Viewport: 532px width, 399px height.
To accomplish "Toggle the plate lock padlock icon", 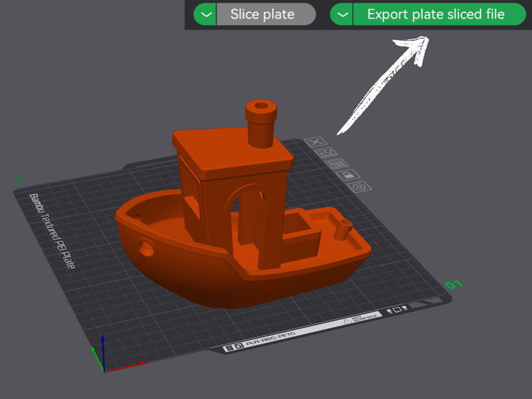I will coord(348,175).
